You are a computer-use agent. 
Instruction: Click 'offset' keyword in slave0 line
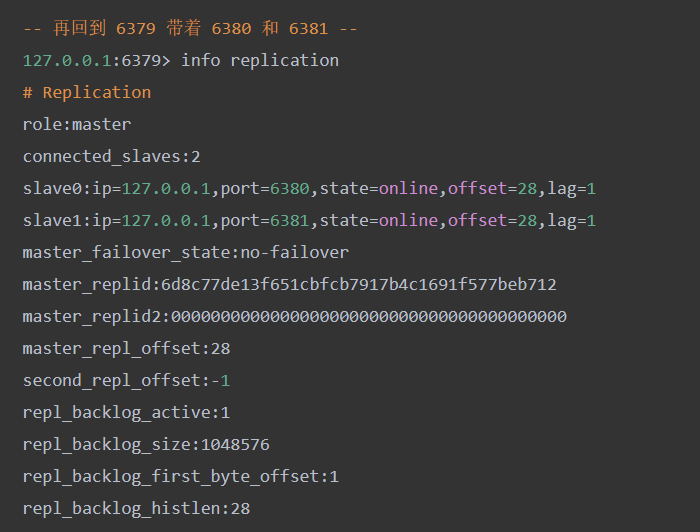tap(477, 189)
